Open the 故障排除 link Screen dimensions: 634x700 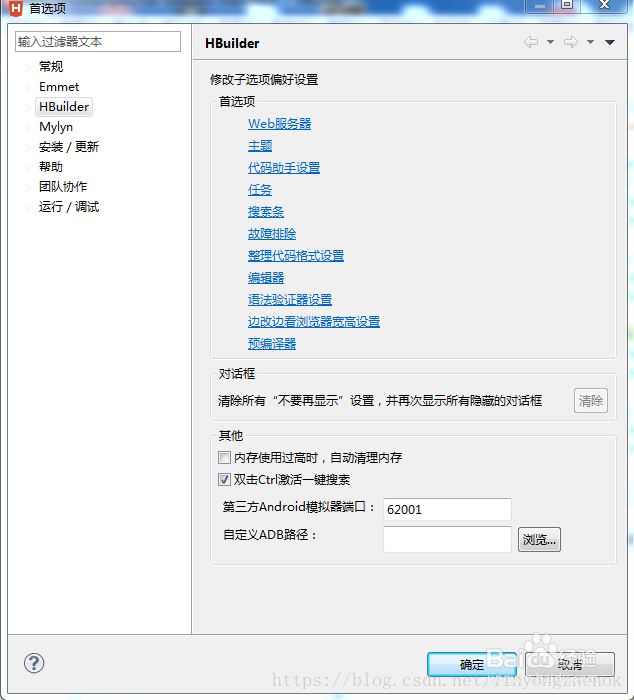click(272, 233)
